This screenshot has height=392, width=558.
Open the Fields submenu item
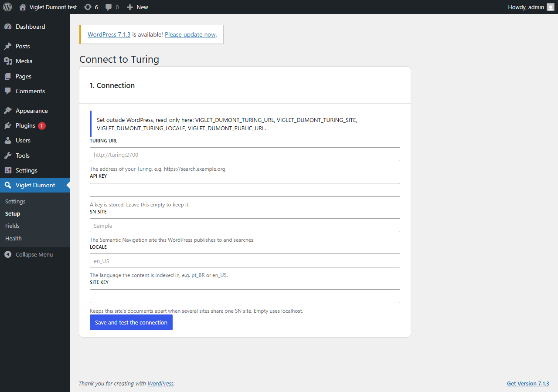tap(12, 226)
